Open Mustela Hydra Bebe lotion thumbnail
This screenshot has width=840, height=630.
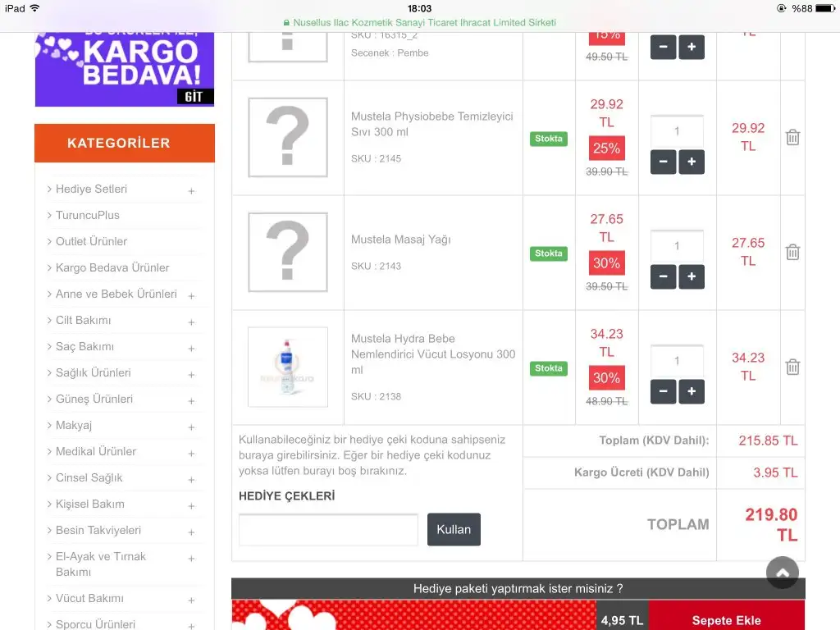click(288, 367)
